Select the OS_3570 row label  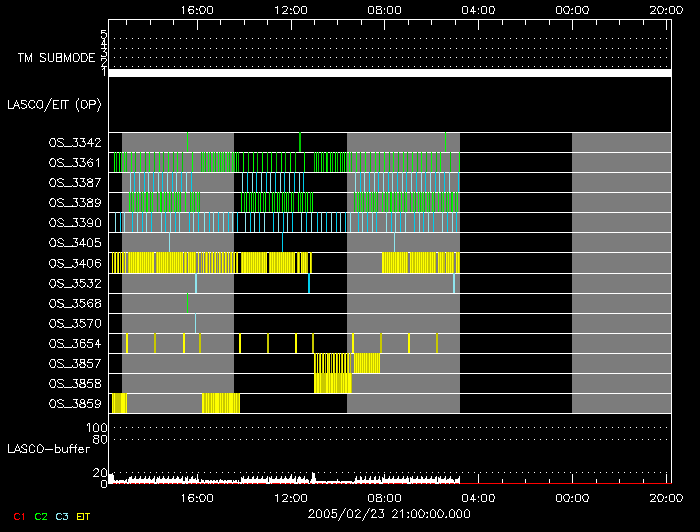point(75,324)
